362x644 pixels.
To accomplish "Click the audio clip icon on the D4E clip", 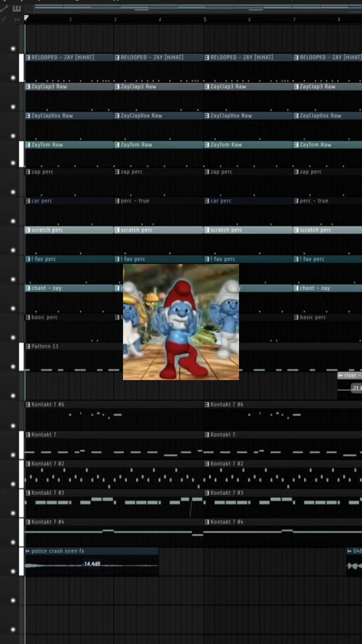I will 349,551.
